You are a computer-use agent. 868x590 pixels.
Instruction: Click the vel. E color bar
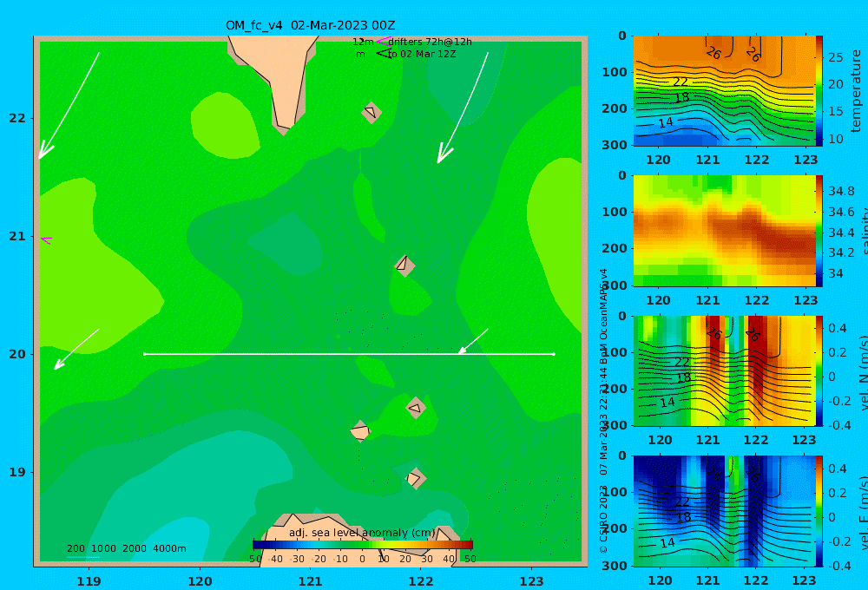click(x=819, y=511)
